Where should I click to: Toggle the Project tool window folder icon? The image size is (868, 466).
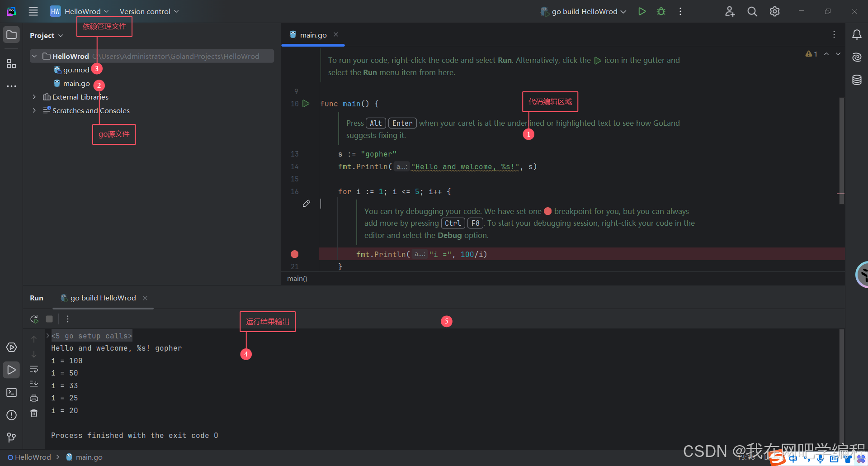(x=11, y=35)
